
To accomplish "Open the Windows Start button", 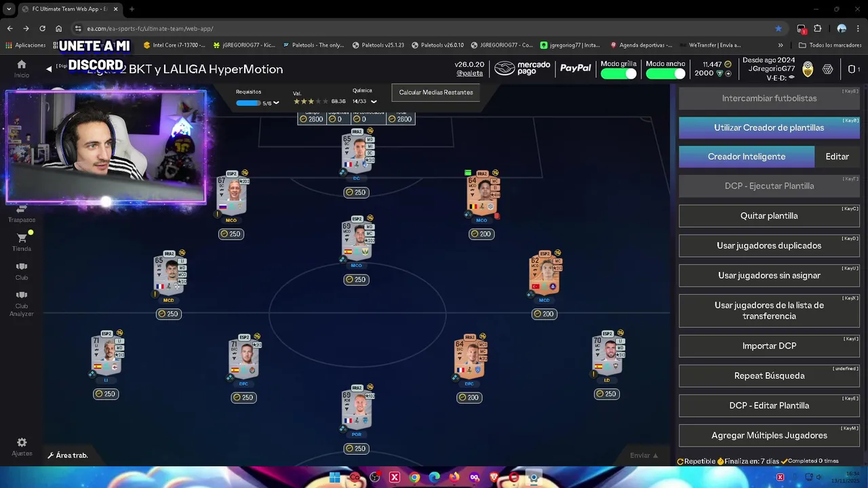I will coord(335,477).
